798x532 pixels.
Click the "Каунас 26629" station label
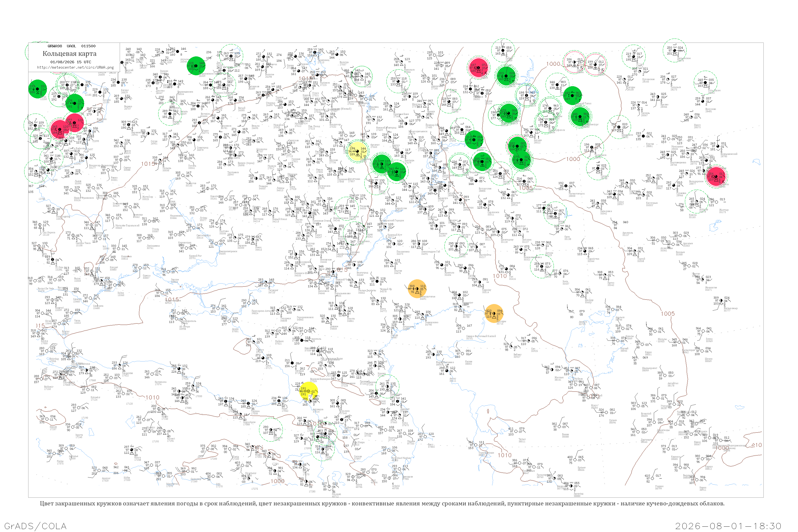[125, 91]
